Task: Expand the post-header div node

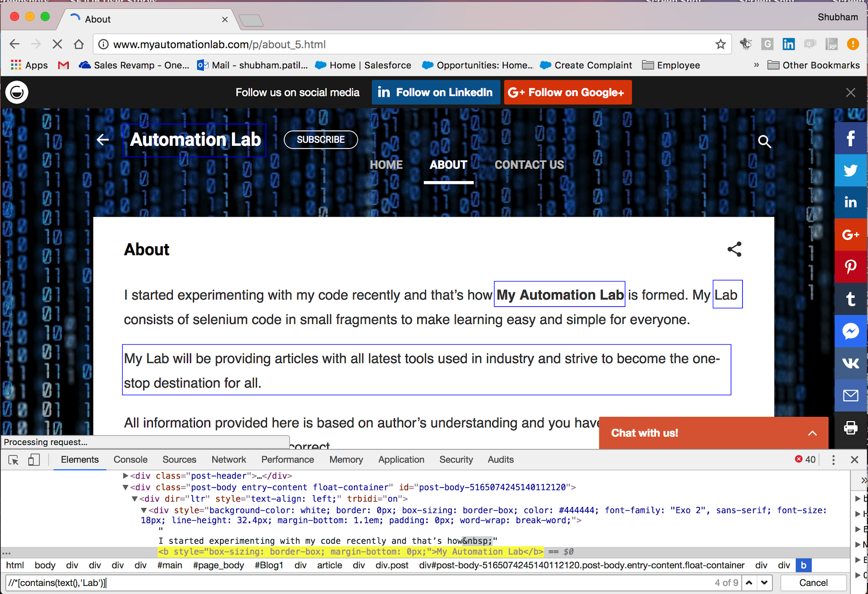Action: [125, 475]
